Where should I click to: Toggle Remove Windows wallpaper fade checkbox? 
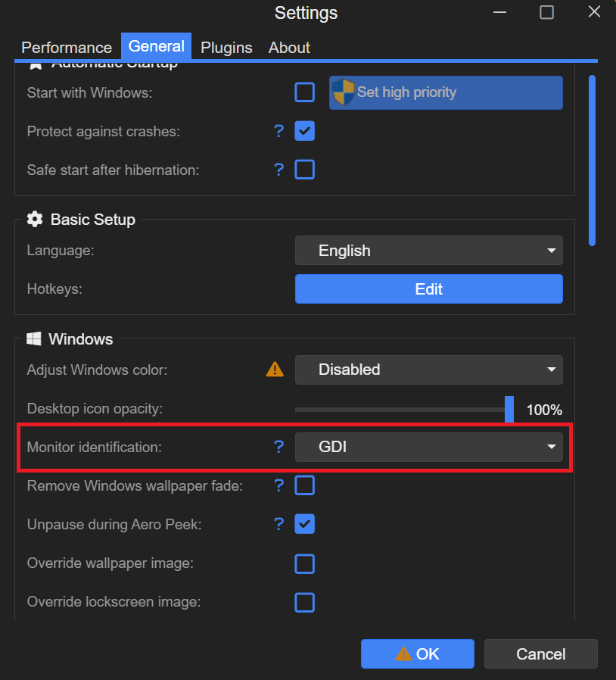(304, 485)
